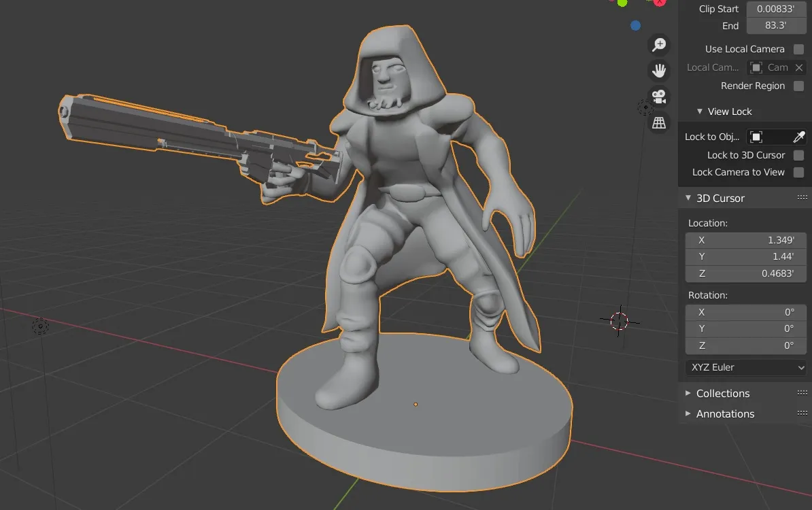Screen dimensions: 812x510
Task: Click the cursor Location X field
Action: coord(746,240)
